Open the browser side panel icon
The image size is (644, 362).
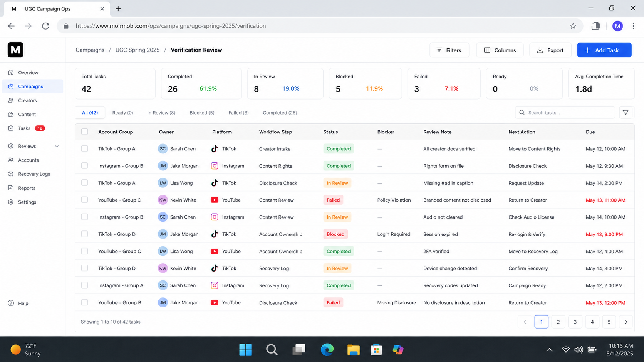(x=595, y=26)
